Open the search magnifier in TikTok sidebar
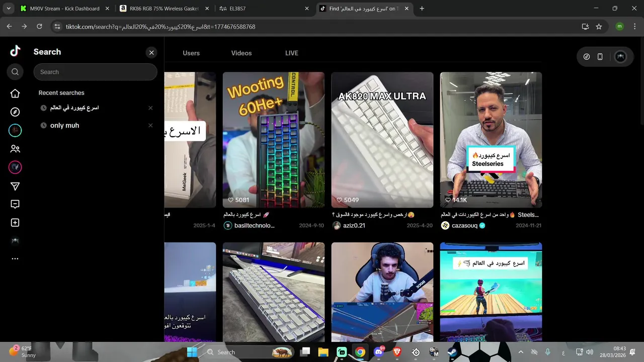This screenshot has width=644, height=362. pos(15,72)
